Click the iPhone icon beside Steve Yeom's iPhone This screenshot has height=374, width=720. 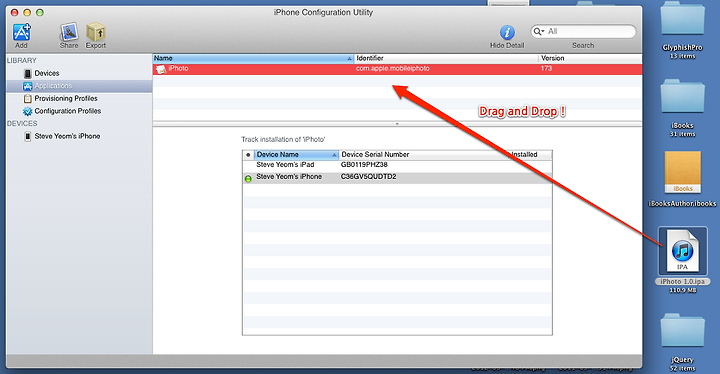(x=28, y=136)
